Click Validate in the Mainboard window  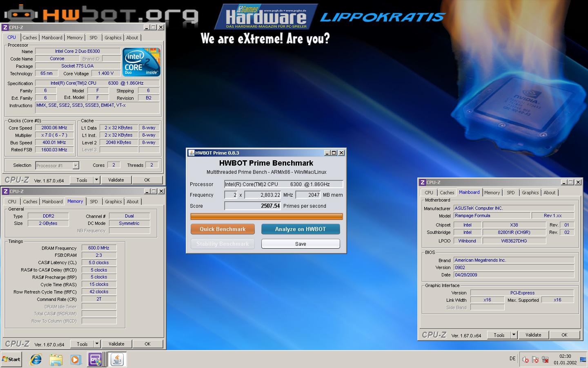pyautogui.click(x=533, y=335)
